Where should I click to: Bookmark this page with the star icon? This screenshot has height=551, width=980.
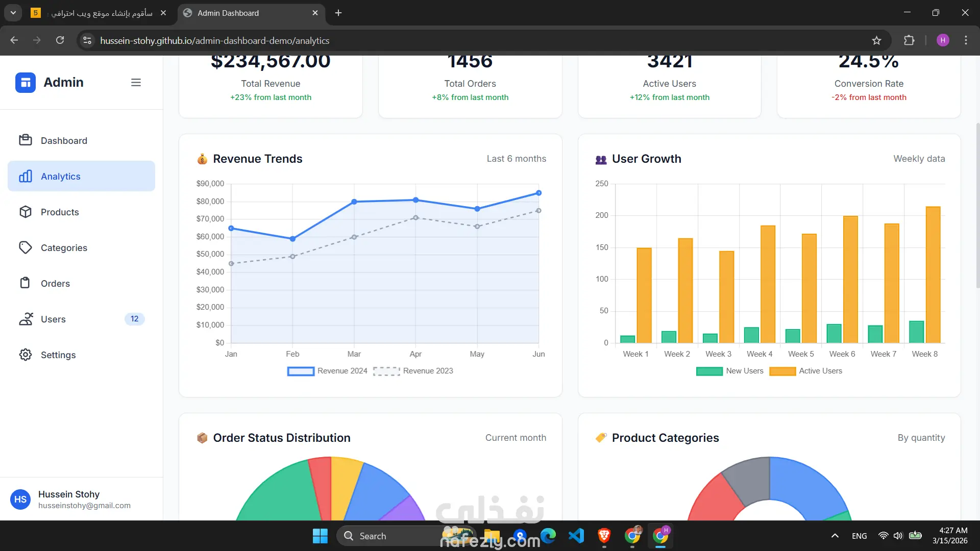[876, 40]
